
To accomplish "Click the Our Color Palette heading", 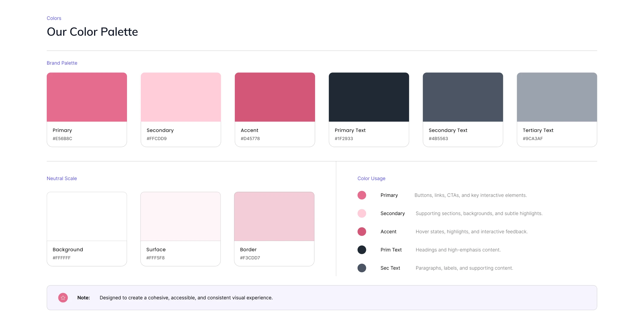I will tap(92, 32).
